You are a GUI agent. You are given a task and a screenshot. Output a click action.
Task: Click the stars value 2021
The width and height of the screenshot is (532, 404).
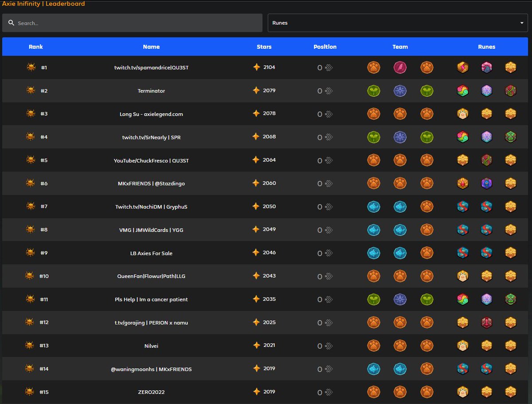click(x=269, y=345)
